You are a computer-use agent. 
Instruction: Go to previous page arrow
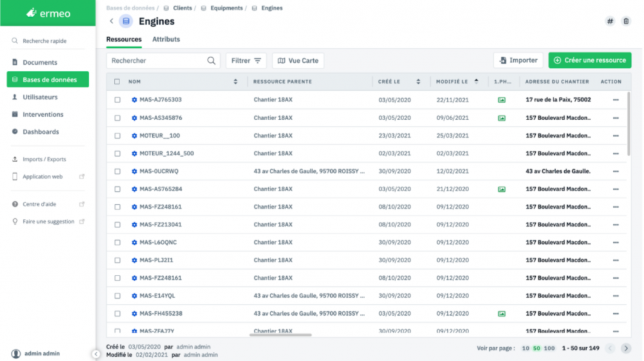(x=610, y=348)
